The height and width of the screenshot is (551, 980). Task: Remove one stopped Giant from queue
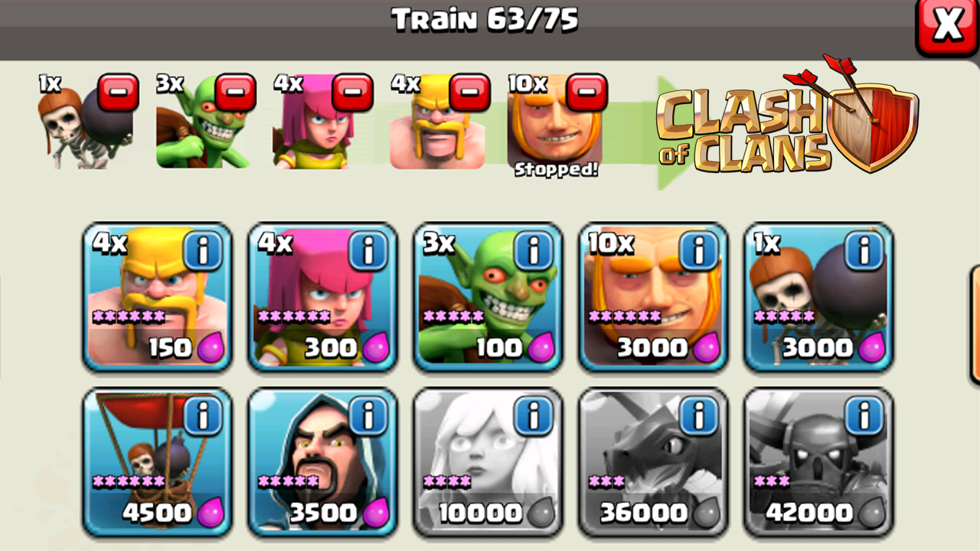587,93
